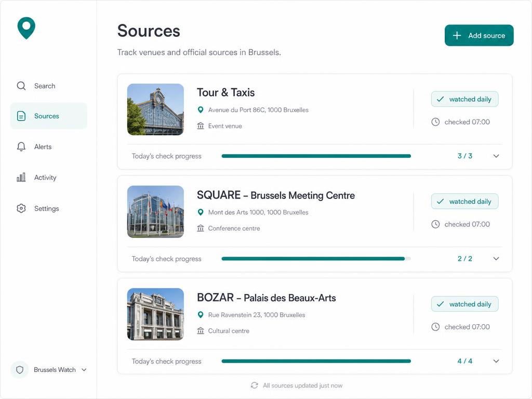
Task: Click the Tour & Taxis building thumbnail
Action: click(x=155, y=109)
